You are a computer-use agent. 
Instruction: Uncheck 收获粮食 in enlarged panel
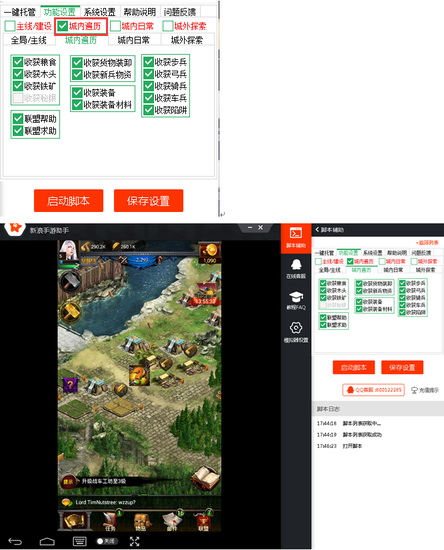(18, 62)
